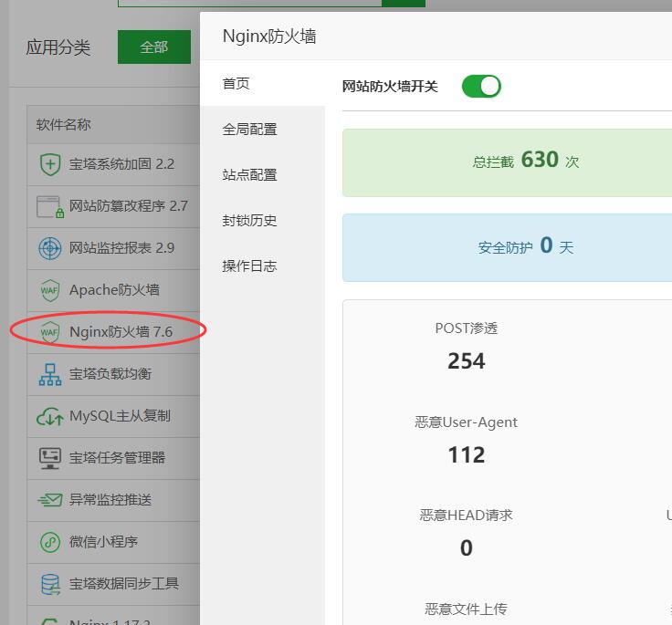
Task: Click the 异常监控推送 icon
Action: (x=49, y=500)
